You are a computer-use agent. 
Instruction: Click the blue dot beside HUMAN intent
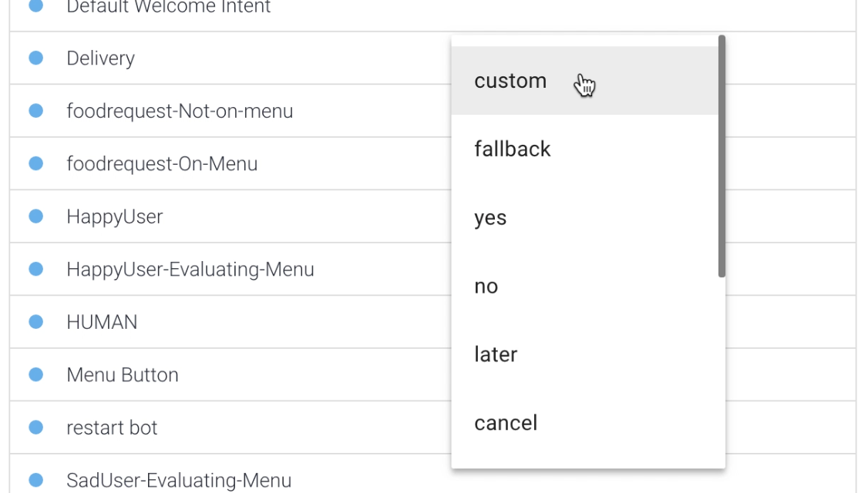[x=35, y=322]
